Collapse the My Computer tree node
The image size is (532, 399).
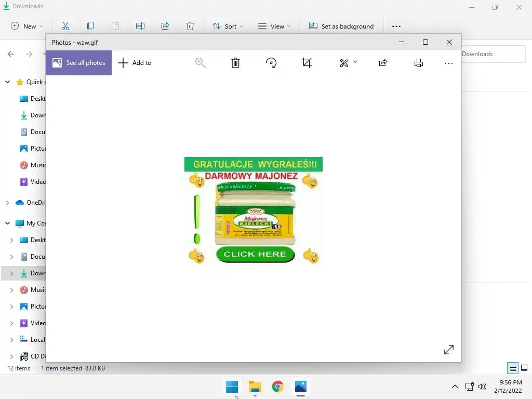[7, 223]
